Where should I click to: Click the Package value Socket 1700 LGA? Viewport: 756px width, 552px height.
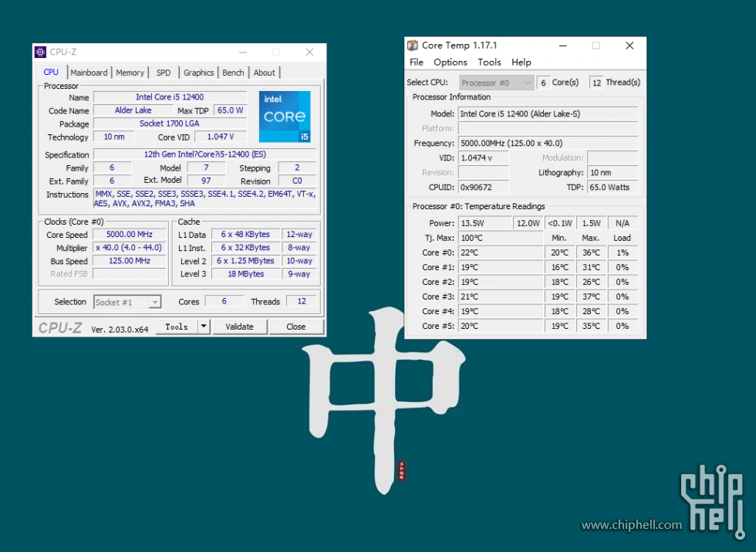point(170,124)
